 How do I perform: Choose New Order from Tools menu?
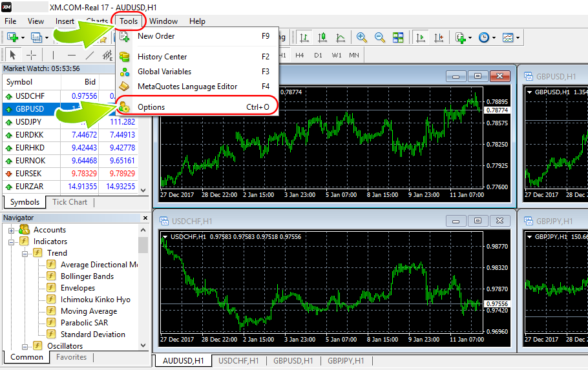(198, 36)
